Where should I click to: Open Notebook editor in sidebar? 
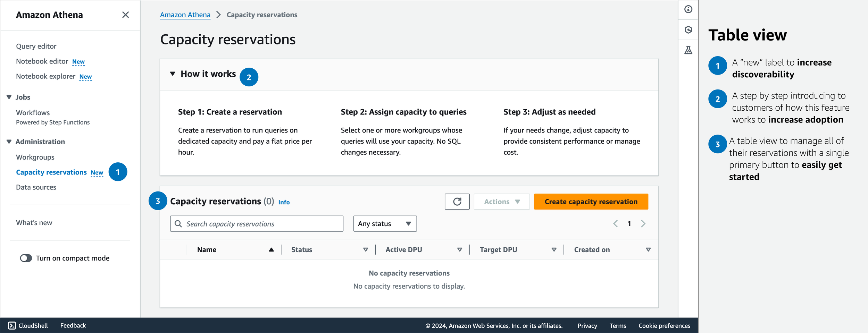[x=42, y=61]
